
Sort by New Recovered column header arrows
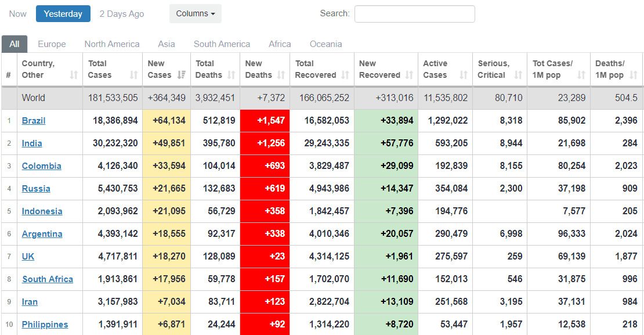click(x=409, y=75)
